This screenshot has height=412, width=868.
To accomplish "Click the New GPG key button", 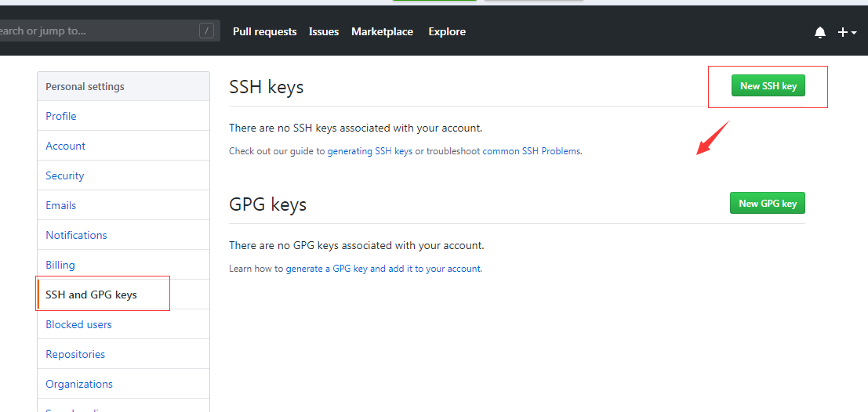I will point(767,204).
